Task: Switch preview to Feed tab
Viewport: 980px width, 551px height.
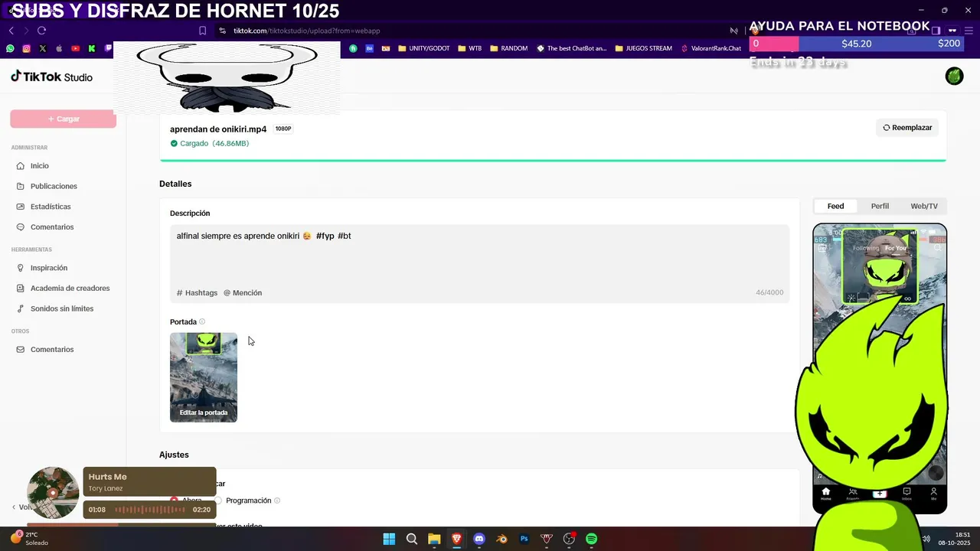Action: (835, 206)
